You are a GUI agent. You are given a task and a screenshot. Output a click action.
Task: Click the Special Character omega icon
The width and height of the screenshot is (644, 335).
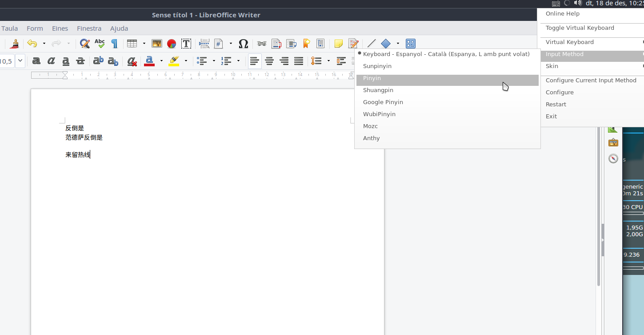click(x=243, y=44)
